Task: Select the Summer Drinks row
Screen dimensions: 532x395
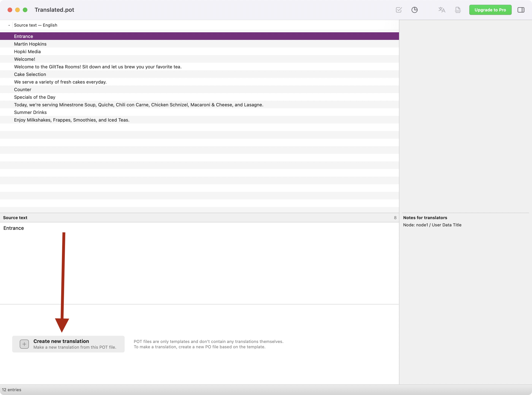Action: [30, 112]
